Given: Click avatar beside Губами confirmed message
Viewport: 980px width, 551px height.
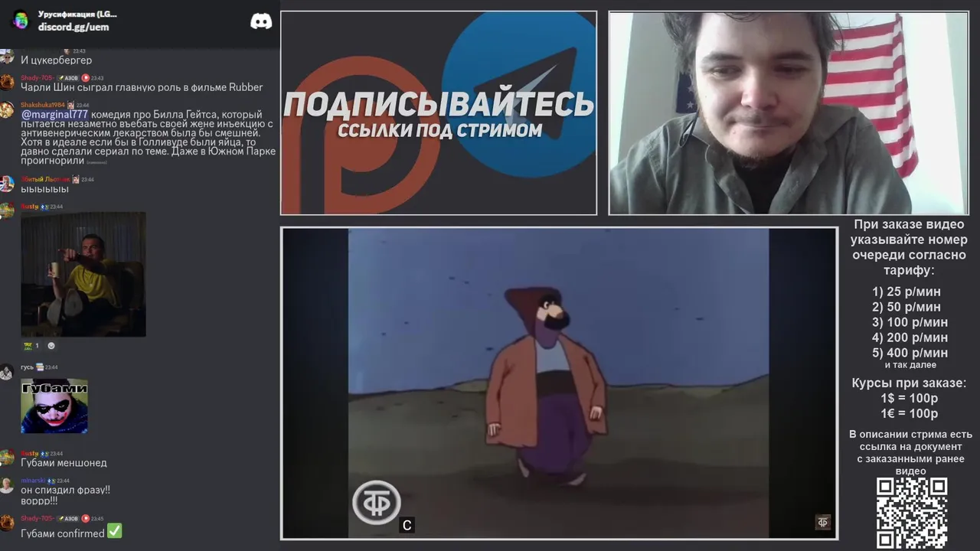Looking at the screenshot, I should [6, 523].
